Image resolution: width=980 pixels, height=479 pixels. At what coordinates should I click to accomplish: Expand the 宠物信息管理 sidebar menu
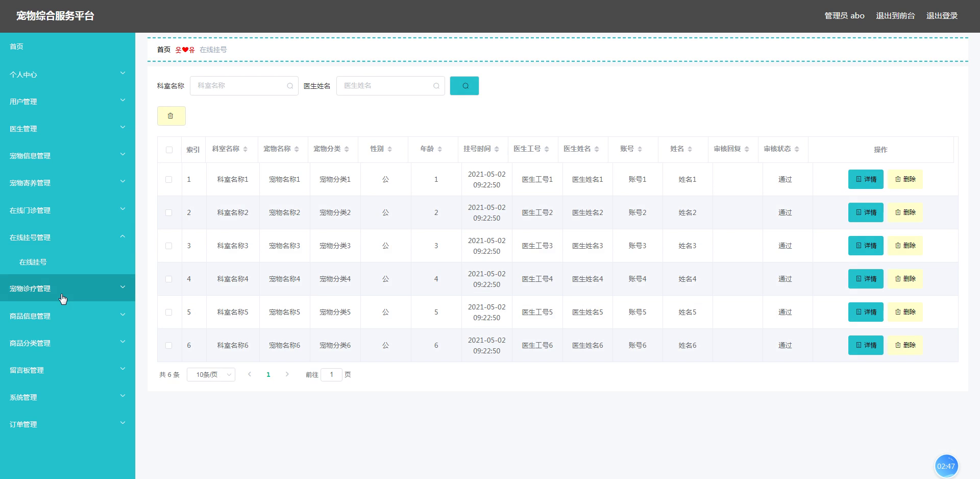(x=67, y=155)
